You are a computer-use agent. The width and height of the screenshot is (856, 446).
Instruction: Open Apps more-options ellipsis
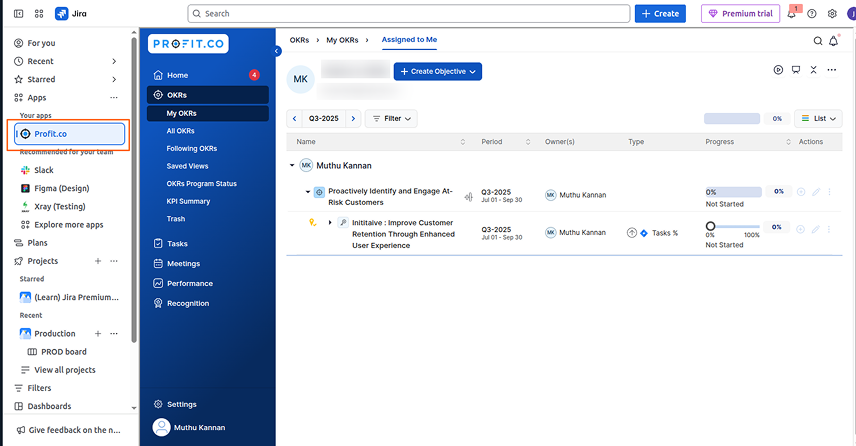pyautogui.click(x=114, y=98)
